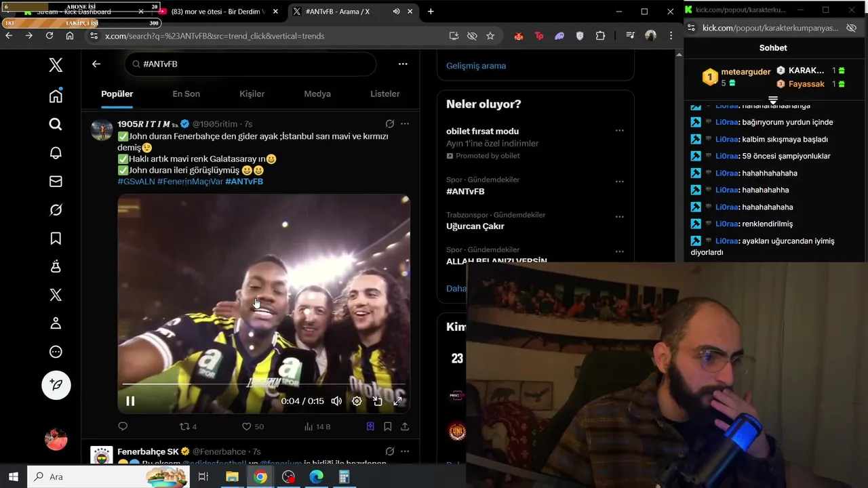Viewport: 868px width, 488px height.
Task: Open Messages envelope in X sidebar
Action: pos(56,181)
